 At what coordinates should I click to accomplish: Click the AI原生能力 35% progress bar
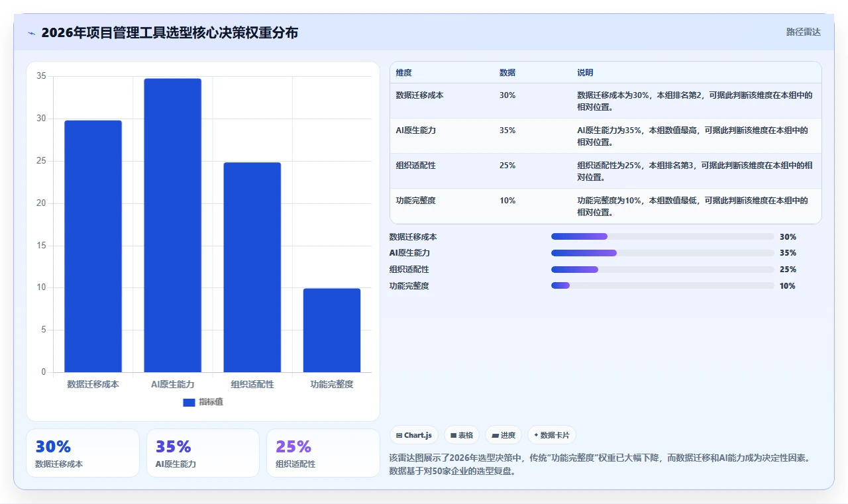[662, 253]
